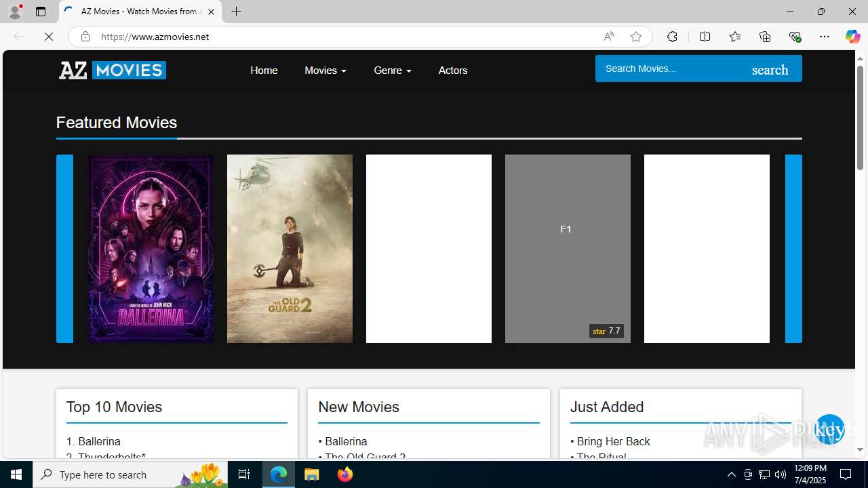Open Task View on the taskbar
Screen dimensions: 868x488
(x=244, y=474)
